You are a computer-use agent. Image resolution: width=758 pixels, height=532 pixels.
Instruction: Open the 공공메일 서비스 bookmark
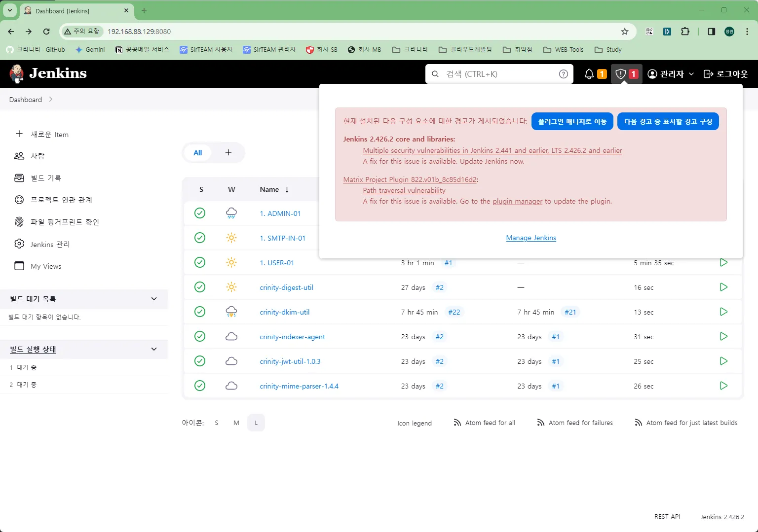tap(142, 49)
